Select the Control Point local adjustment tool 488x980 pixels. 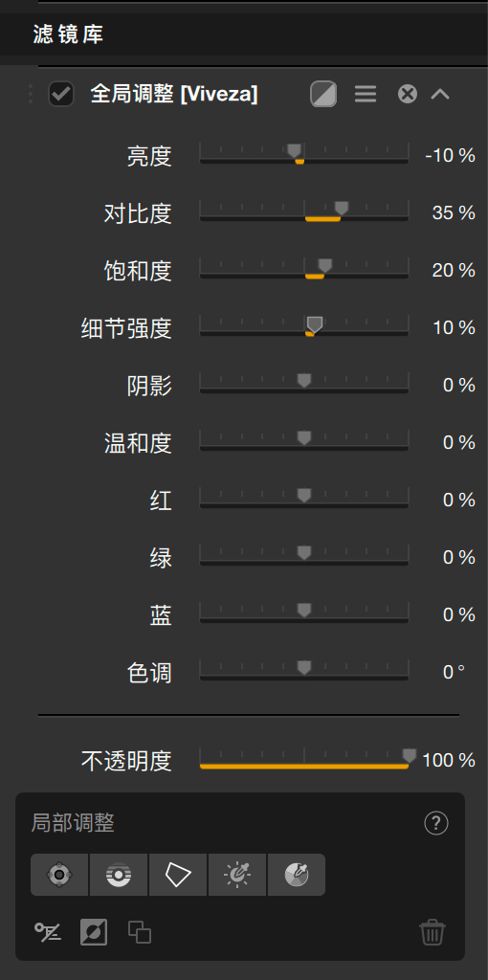pyautogui.click(x=59, y=875)
